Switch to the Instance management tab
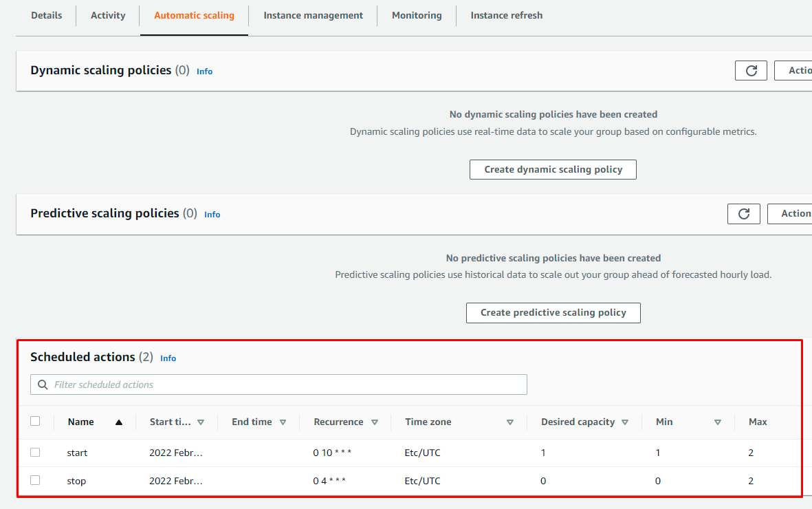812x509 pixels. 313,16
